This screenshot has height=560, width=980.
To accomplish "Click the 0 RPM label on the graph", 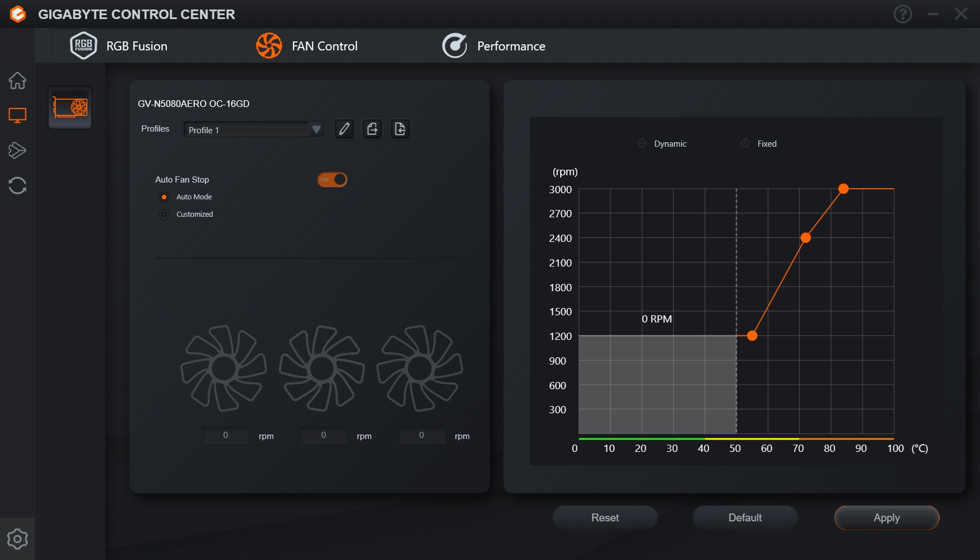I will pos(657,319).
